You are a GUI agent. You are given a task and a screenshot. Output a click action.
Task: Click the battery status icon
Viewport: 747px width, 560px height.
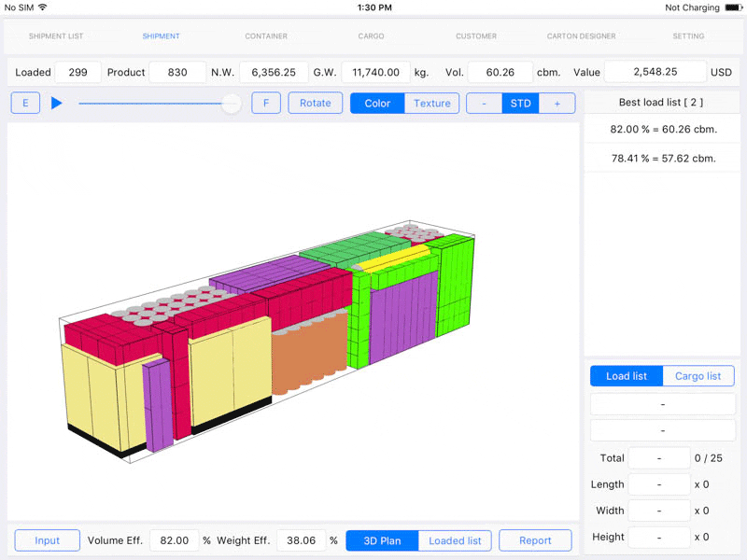(734, 7)
